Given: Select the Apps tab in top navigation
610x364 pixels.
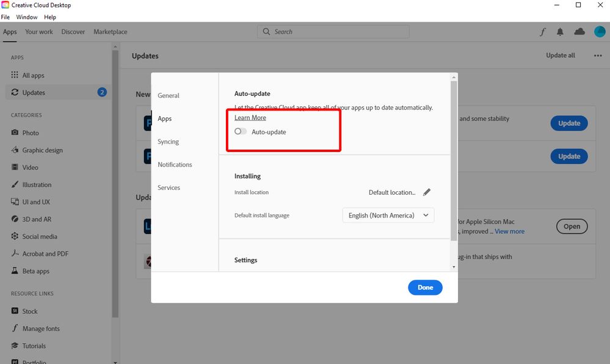Looking at the screenshot, I should point(10,32).
